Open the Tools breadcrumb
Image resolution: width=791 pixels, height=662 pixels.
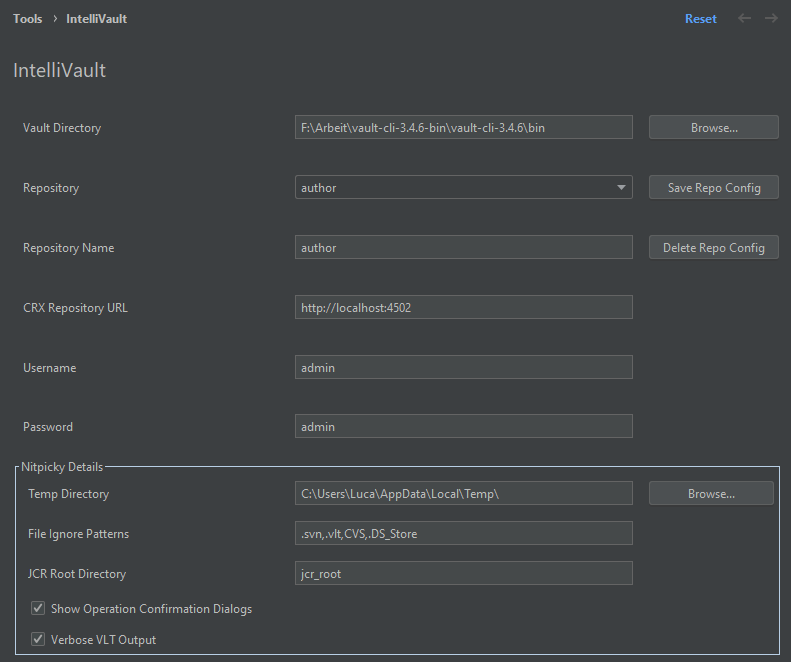(28, 19)
